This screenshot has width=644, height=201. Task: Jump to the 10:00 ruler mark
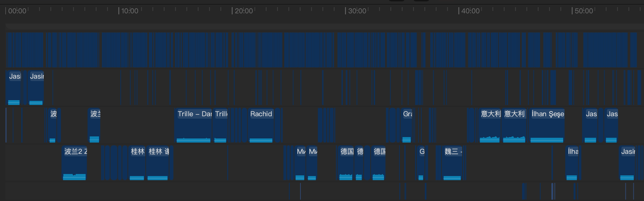[x=129, y=11]
